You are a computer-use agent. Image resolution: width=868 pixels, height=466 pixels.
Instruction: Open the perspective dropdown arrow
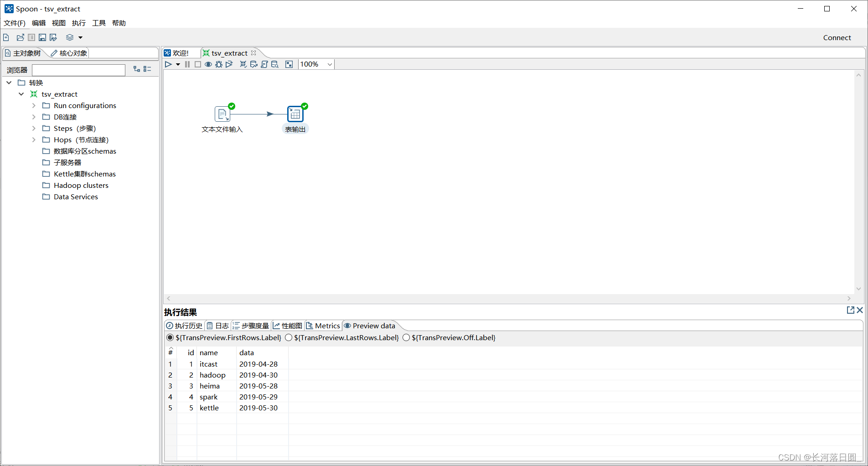point(81,38)
